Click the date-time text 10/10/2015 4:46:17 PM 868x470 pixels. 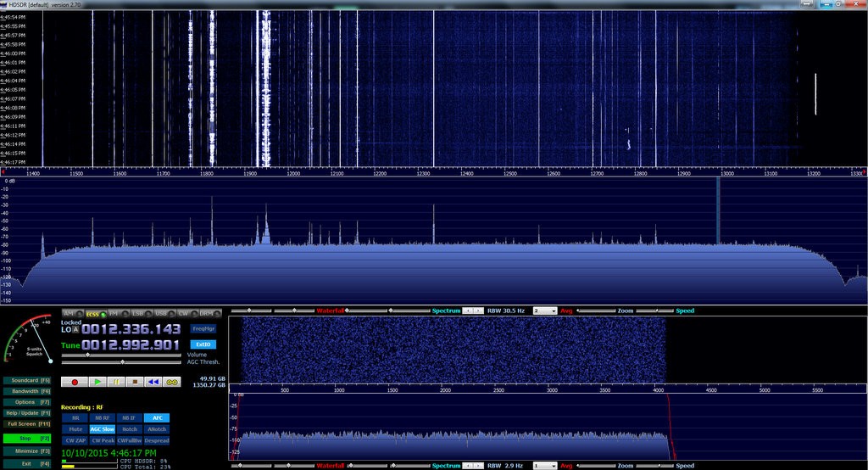pos(108,453)
